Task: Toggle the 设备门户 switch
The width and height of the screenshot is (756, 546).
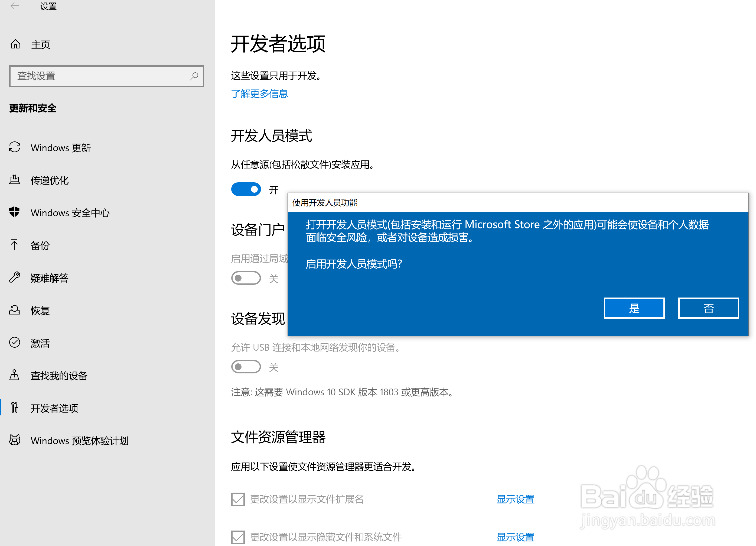Action: tap(246, 278)
